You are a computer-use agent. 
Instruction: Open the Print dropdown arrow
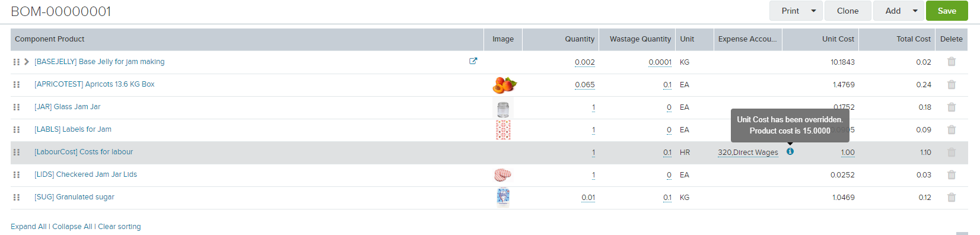[813, 11]
